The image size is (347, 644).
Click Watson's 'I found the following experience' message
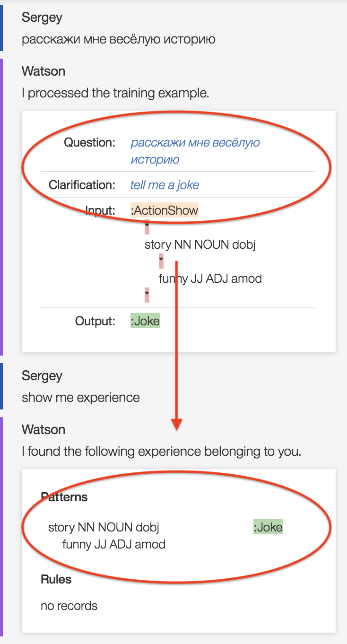162,452
